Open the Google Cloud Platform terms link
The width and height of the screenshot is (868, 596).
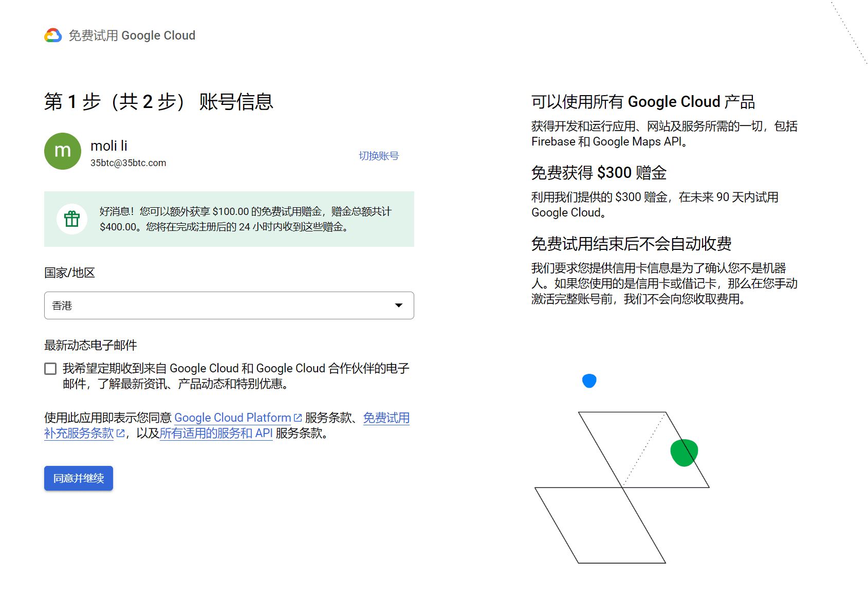pos(232,418)
